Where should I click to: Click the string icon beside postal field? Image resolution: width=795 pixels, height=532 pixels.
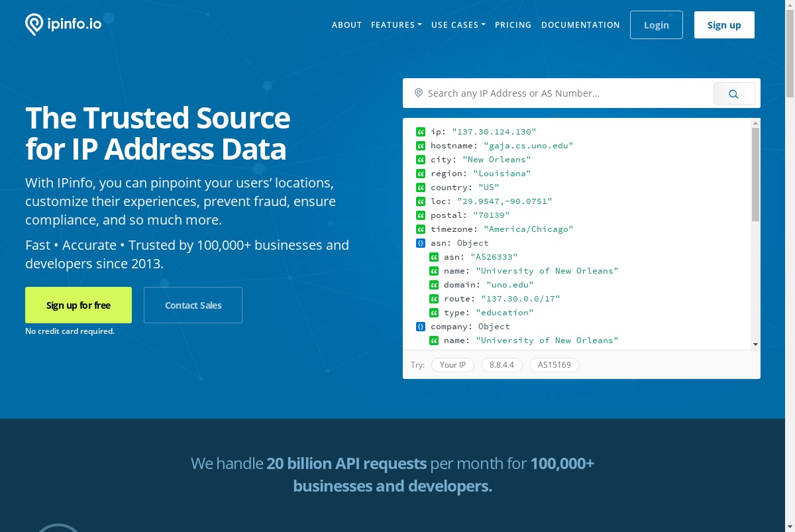[421, 215]
